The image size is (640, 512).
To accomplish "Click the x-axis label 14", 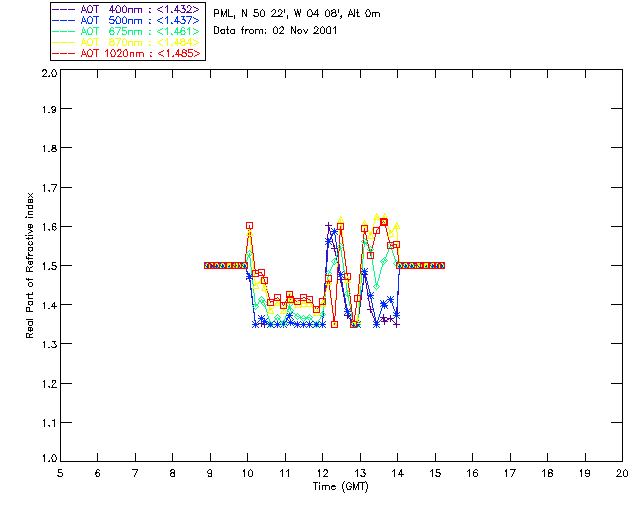I will pyautogui.click(x=398, y=473).
